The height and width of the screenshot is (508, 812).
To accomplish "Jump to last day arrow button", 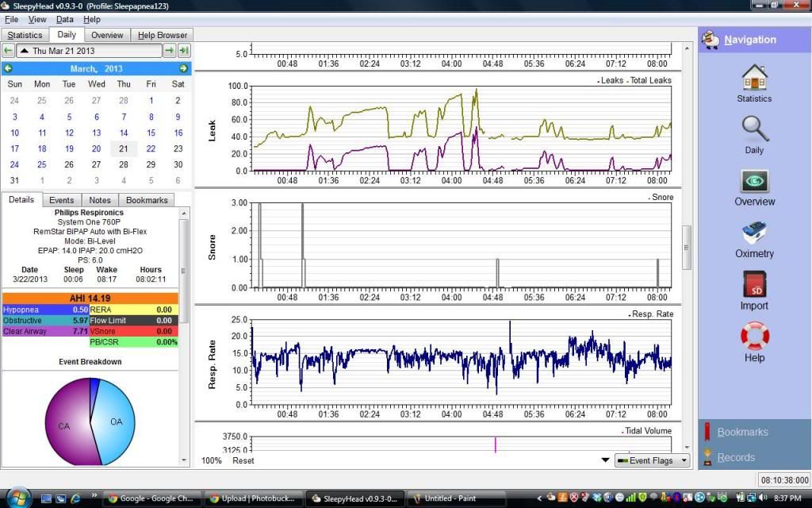I will (184, 51).
